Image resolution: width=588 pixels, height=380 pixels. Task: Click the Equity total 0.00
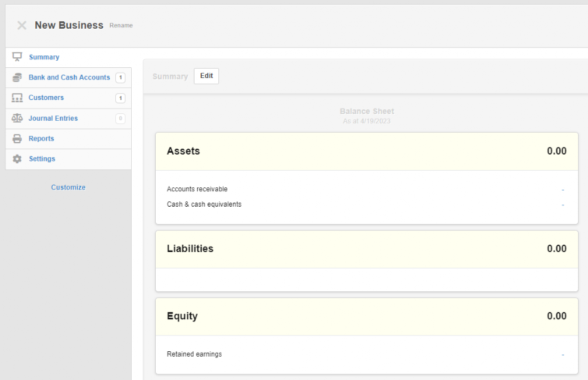coord(557,316)
